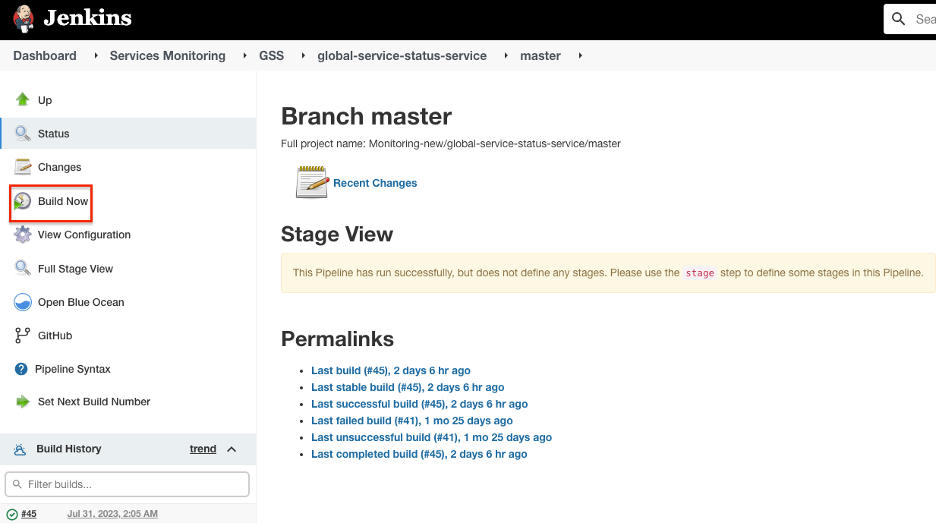Open Last completed build (#45) permalink
The width and height of the screenshot is (936, 524).
(x=419, y=454)
